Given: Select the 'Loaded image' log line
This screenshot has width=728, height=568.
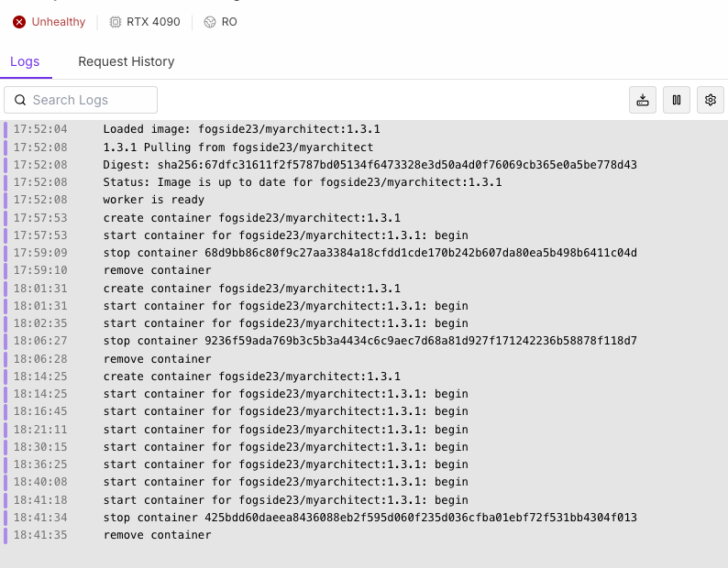Looking at the screenshot, I should (x=241, y=129).
